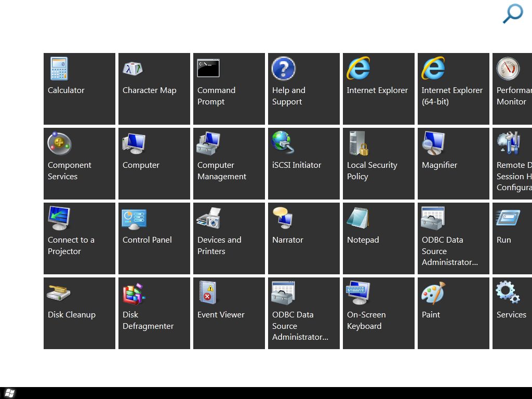Launch Narrator
Image resolution: width=532 pixels, height=399 pixels.
304,238
